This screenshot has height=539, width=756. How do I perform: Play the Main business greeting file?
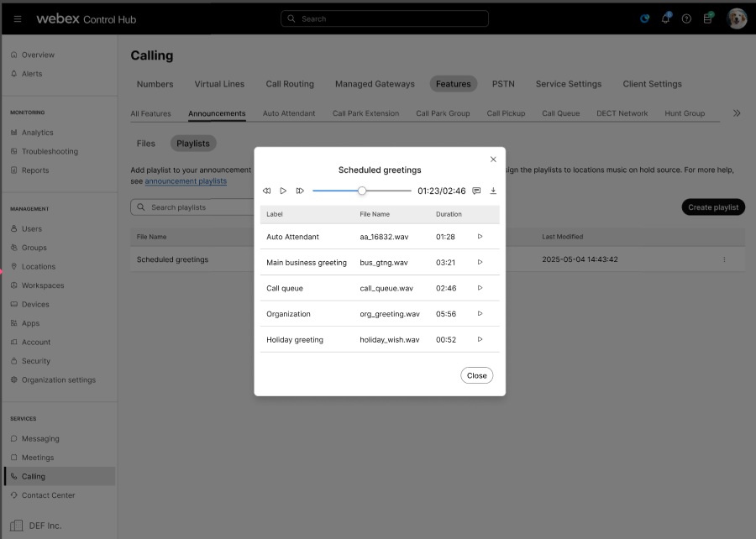point(480,262)
